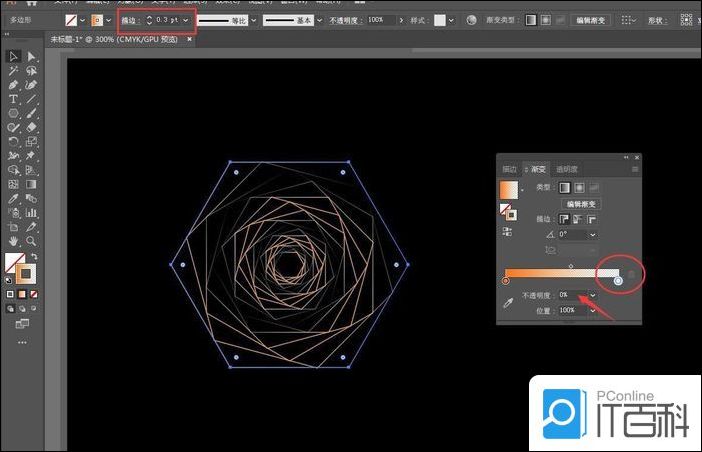Image resolution: width=702 pixels, height=452 pixels.
Task: Pick the eyedropper icon in gradient panel
Action: pyautogui.click(x=506, y=302)
